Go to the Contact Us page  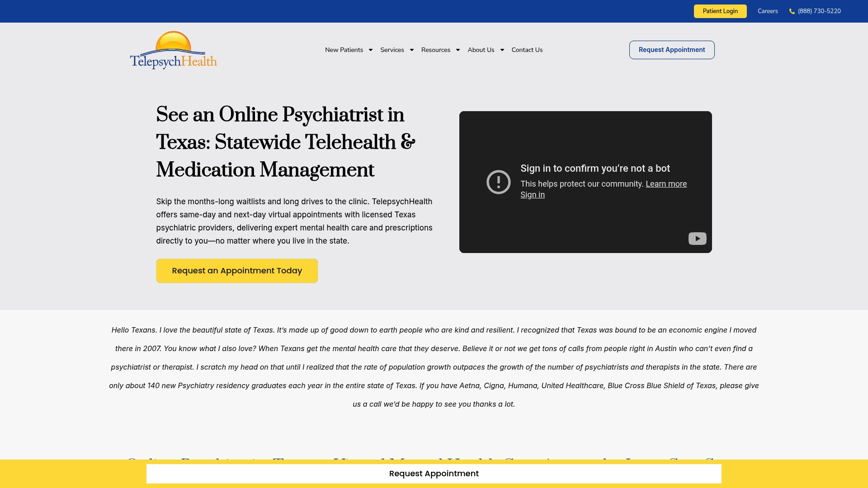click(x=527, y=50)
